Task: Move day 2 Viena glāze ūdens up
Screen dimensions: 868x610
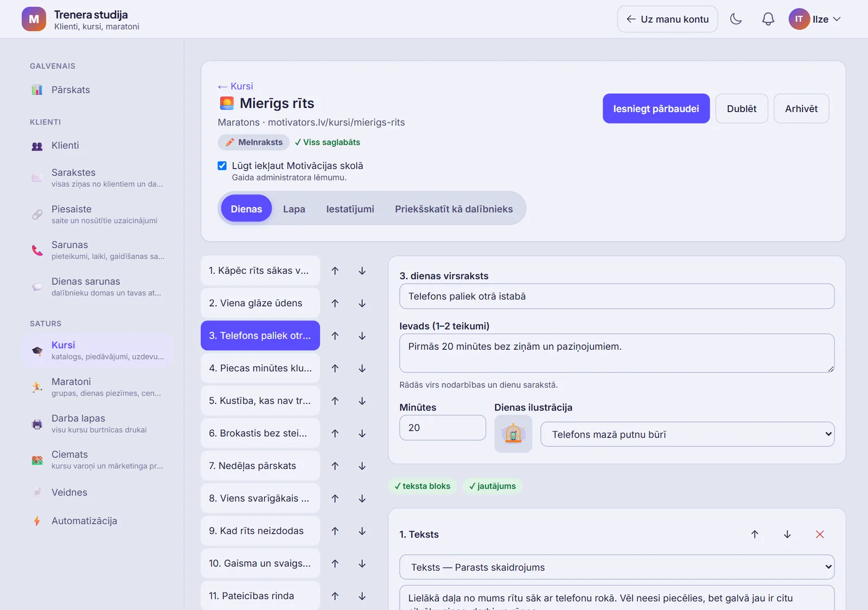Action: click(335, 303)
